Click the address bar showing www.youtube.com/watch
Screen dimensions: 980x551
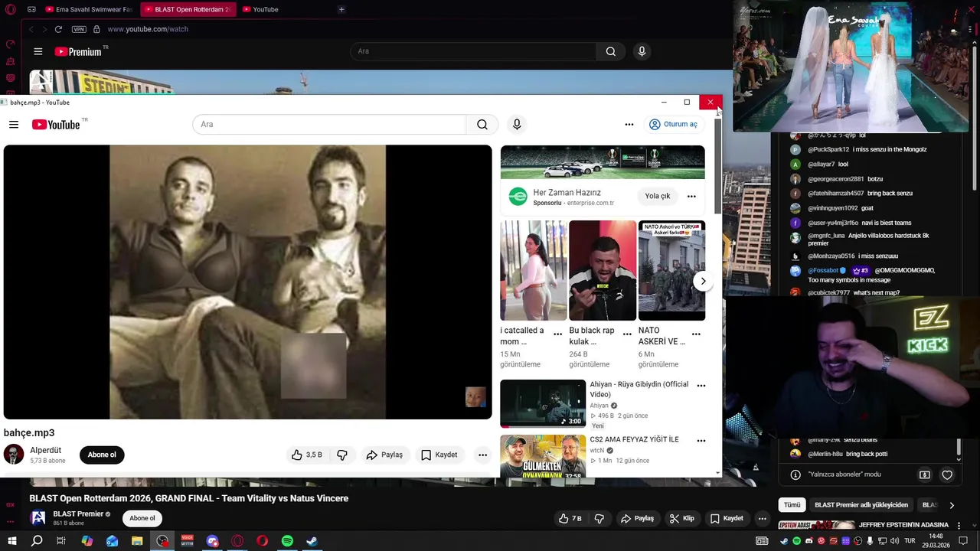pyautogui.click(x=148, y=29)
